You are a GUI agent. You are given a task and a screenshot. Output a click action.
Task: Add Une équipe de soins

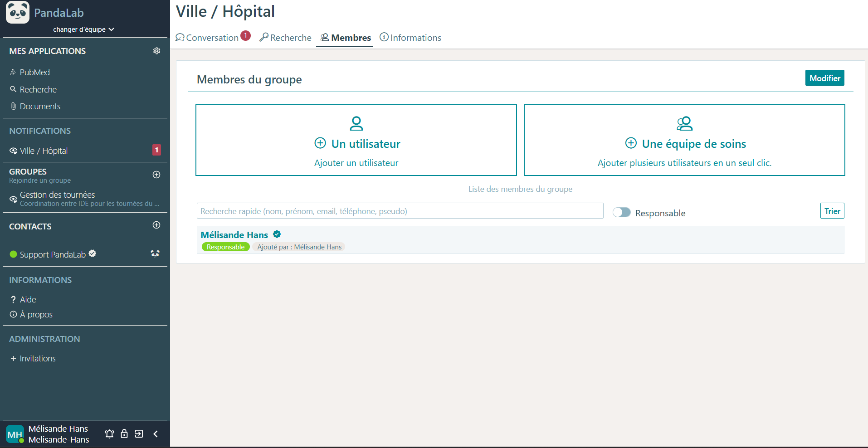click(x=684, y=140)
